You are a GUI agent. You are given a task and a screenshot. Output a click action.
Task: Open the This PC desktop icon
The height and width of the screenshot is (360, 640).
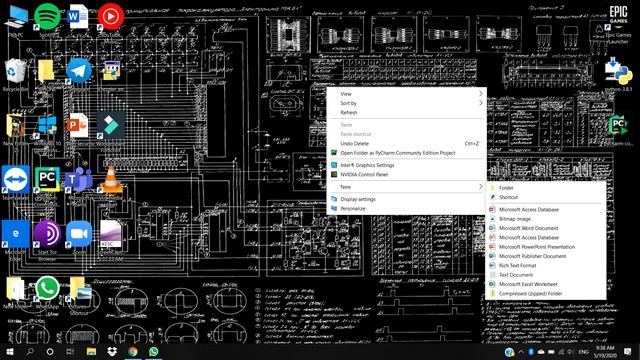coord(16,18)
